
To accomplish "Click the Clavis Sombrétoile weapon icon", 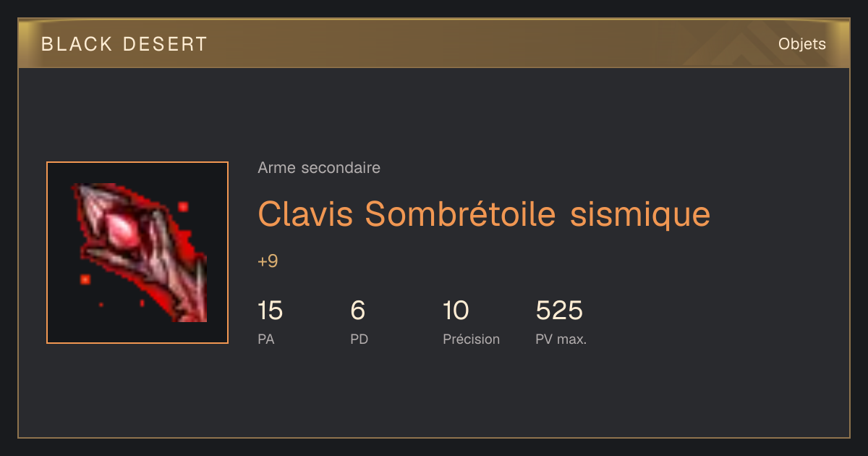I will 137,253.
